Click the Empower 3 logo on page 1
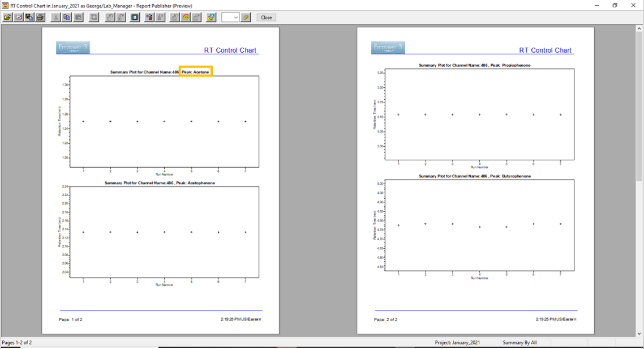644x349 pixels. 72,48
